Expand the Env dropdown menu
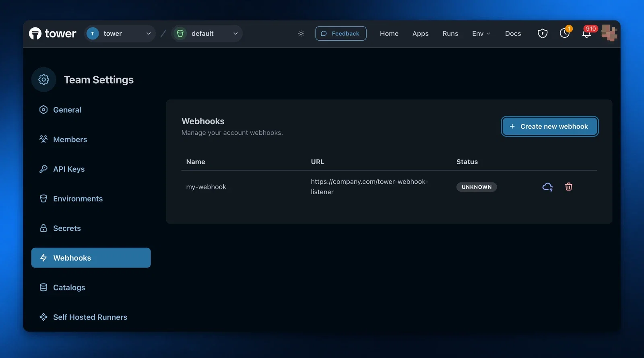644x358 pixels. 481,33
